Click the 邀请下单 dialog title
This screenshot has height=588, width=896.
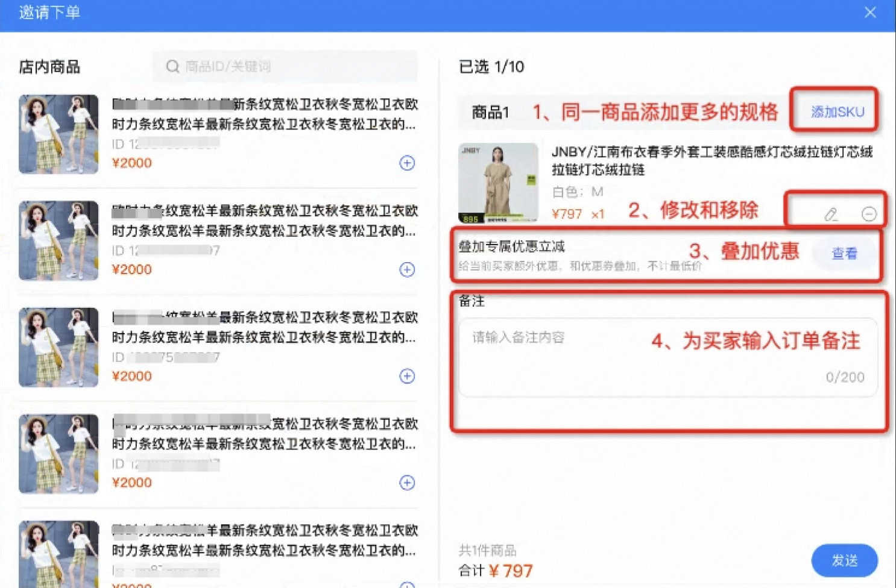49,12
